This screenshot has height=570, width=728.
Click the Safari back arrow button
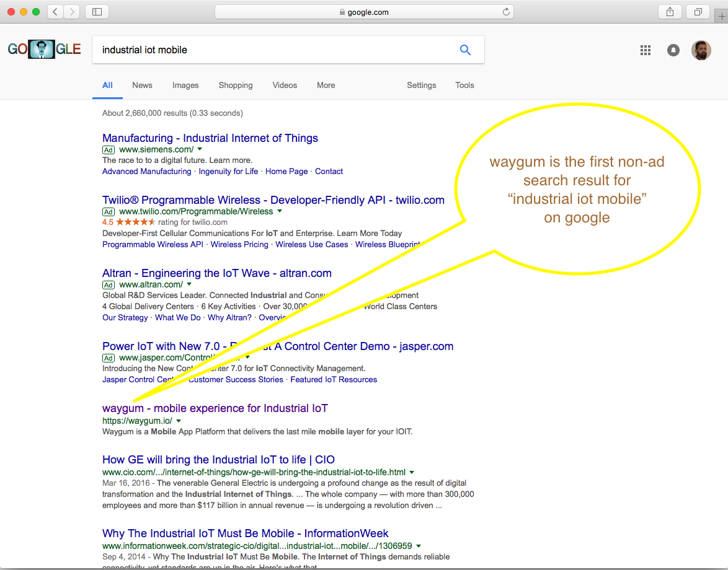(x=55, y=12)
